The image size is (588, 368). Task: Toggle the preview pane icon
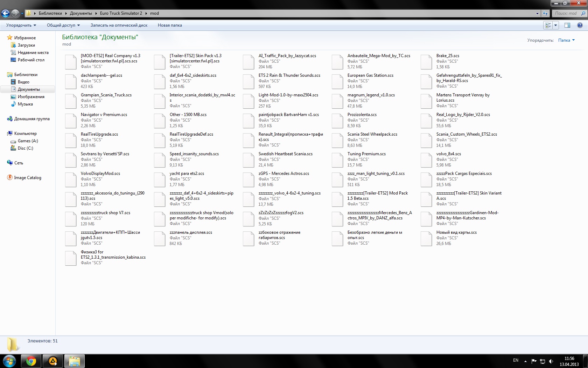(x=567, y=25)
